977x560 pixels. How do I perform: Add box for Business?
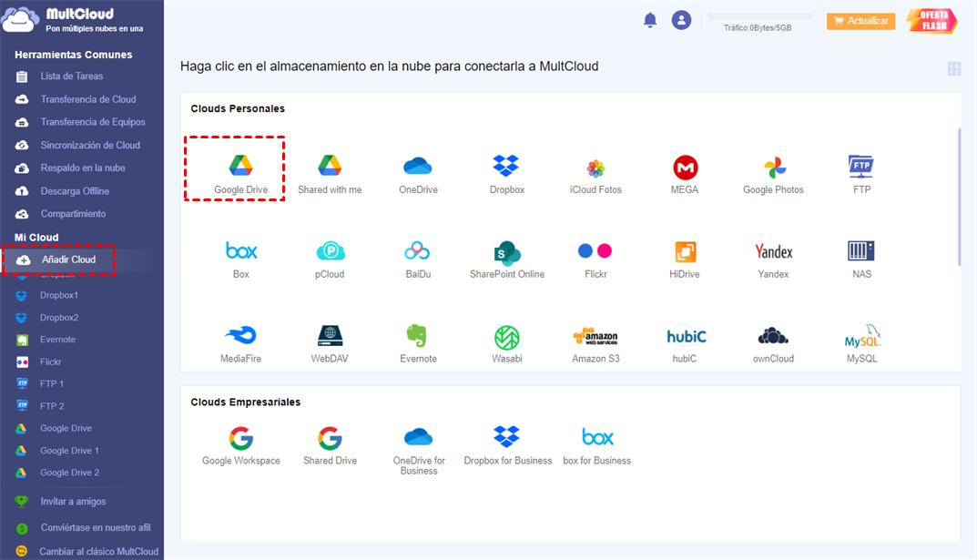pyautogui.click(x=597, y=446)
